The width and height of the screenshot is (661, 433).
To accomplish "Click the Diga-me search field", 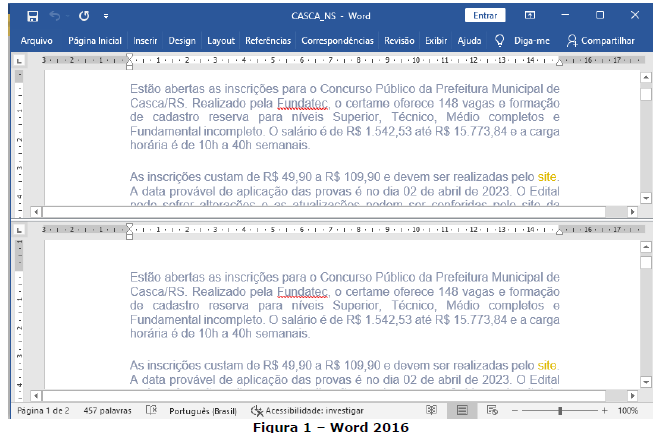I will click(532, 41).
